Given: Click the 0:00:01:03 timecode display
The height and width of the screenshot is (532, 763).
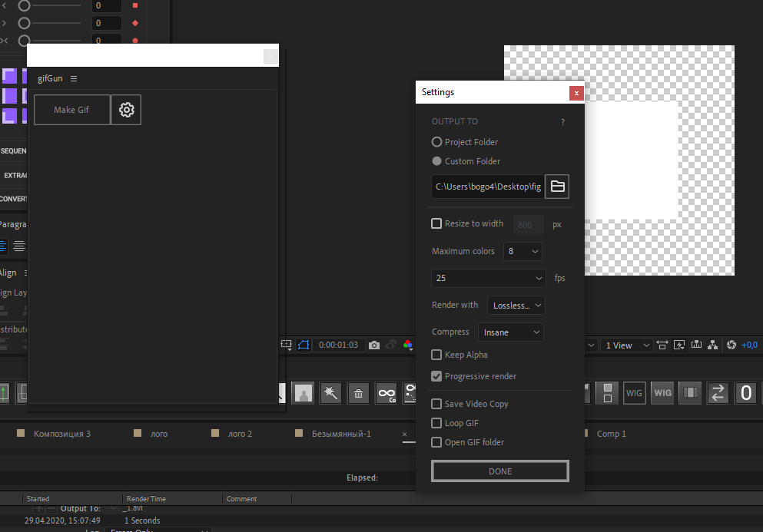Looking at the screenshot, I should click(x=338, y=345).
